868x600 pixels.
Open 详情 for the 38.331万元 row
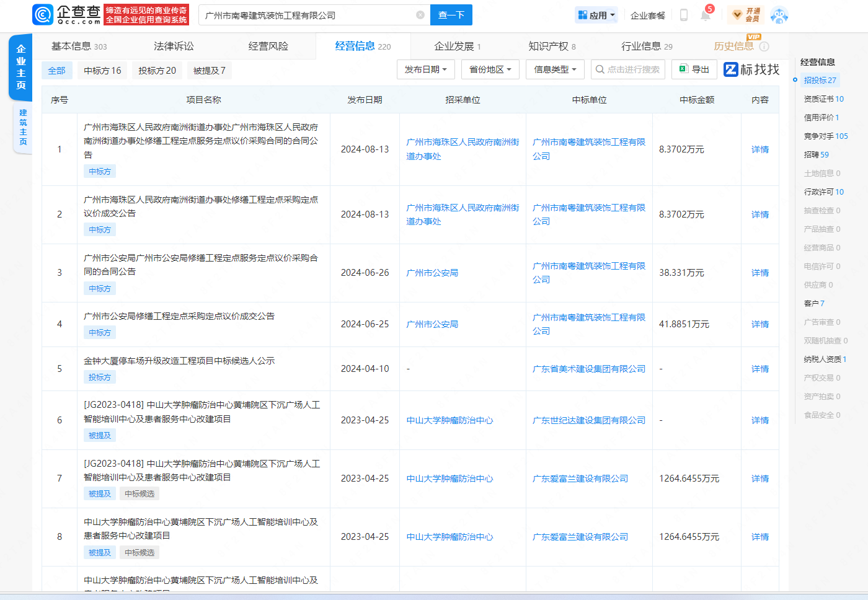760,273
